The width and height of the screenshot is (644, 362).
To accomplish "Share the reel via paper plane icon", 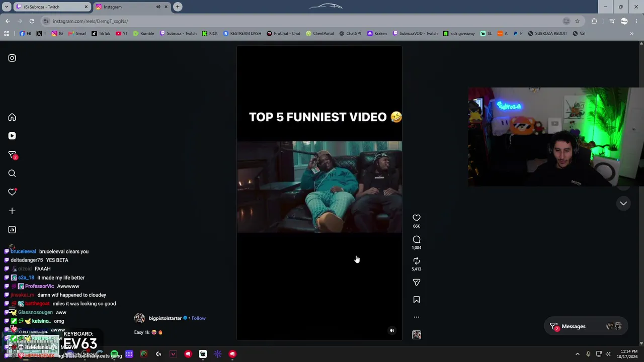I will coord(417,283).
